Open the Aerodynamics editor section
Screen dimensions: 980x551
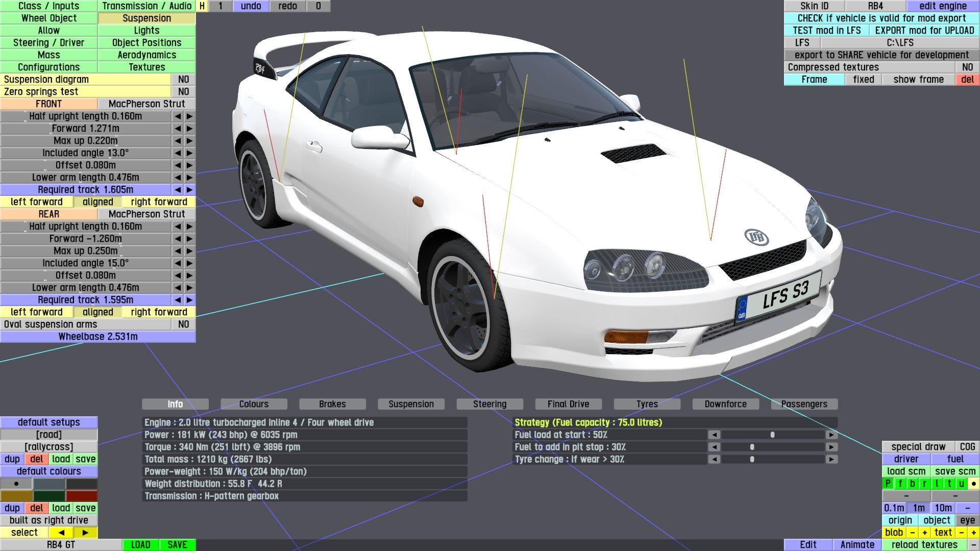pyautogui.click(x=146, y=55)
